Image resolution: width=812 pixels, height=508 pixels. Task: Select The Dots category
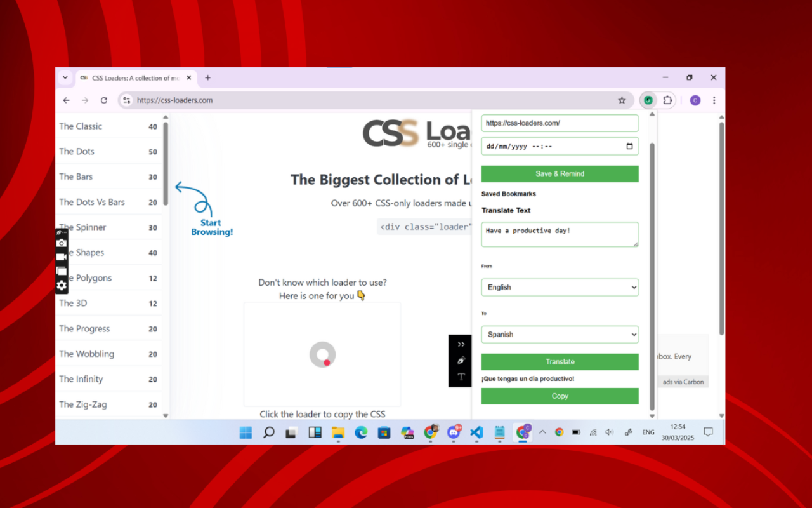[x=108, y=152]
